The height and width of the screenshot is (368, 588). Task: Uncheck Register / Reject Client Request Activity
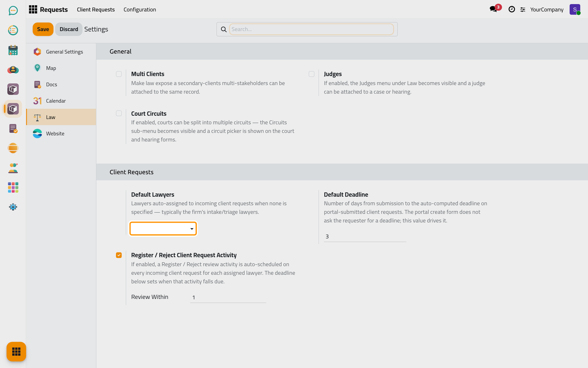pyautogui.click(x=119, y=255)
